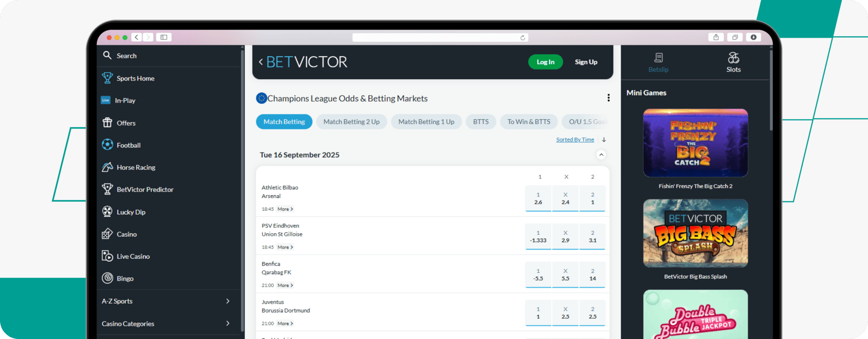Screen dimensions: 868x339
Task: Expand More for PSV Eindhoven match
Action: tap(285, 247)
